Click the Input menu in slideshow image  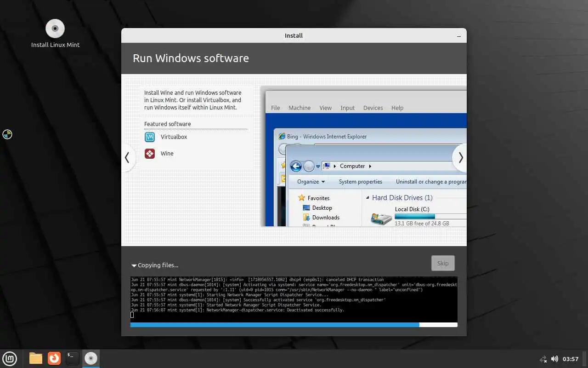coord(347,108)
